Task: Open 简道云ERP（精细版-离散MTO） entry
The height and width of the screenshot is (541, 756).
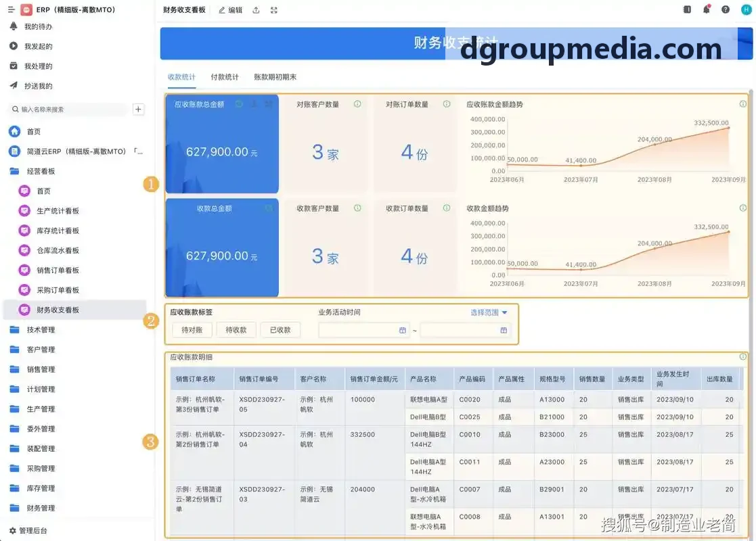Action: (x=76, y=151)
